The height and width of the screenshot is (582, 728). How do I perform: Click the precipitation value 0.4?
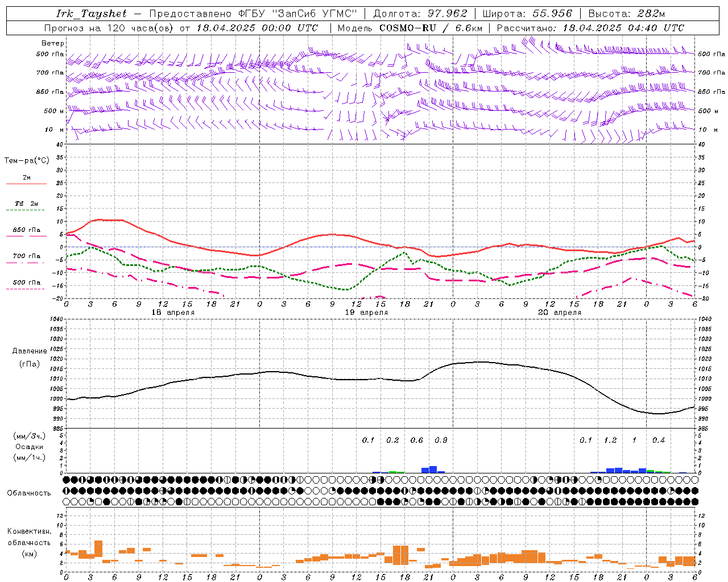659,440
